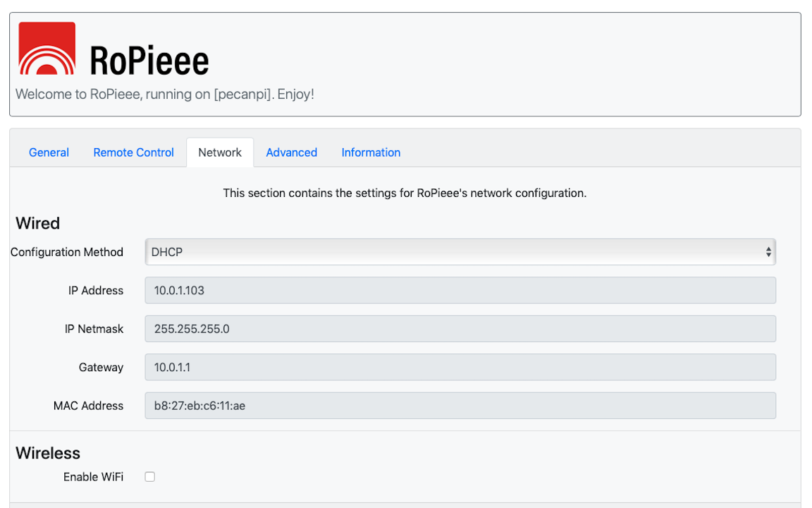Screen dimensions: 812x508
Task: Go to the Advanced tab
Action: pyautogui.click(x=291, y=152)
